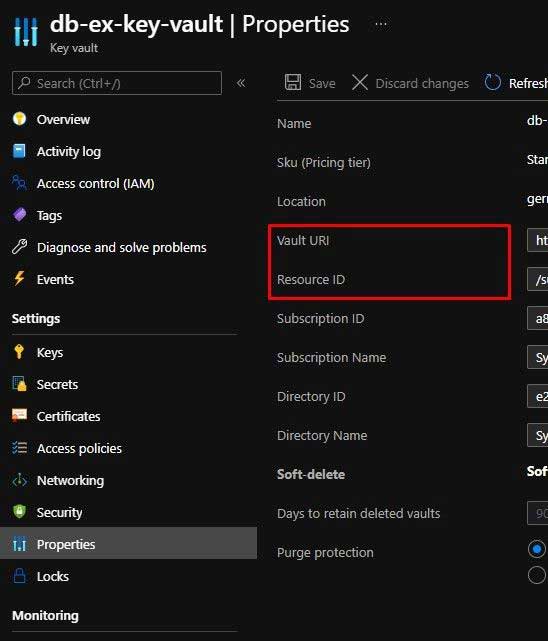Open Security settings

pyautogui.click(x=60, y=513)
